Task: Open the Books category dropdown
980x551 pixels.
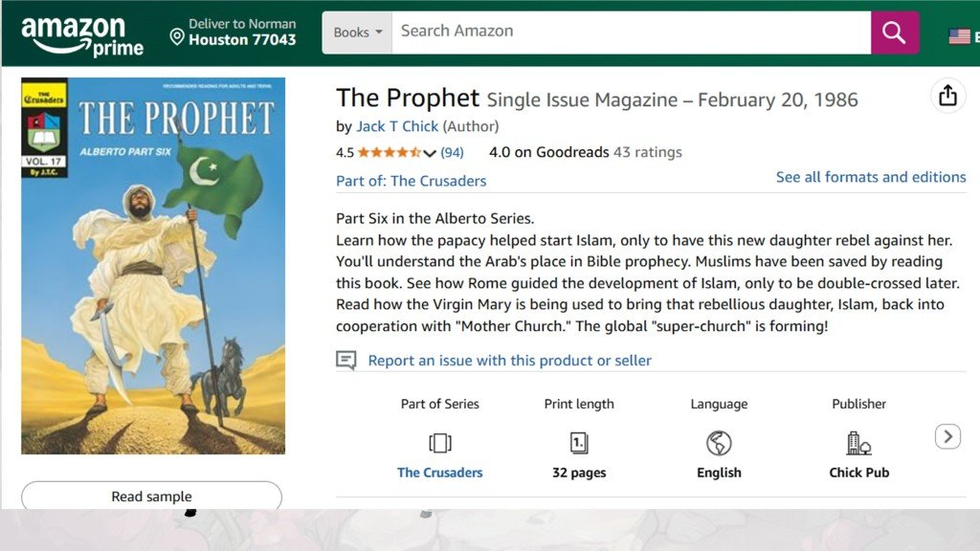Action: point(356,31)
